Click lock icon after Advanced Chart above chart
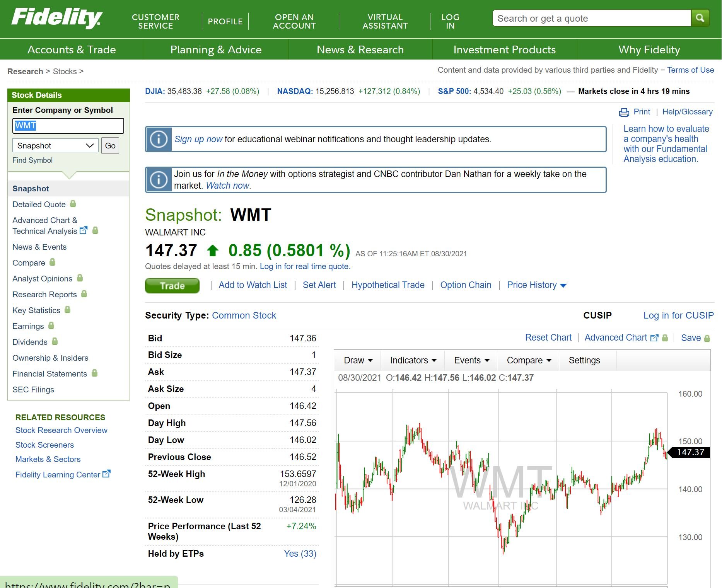 coord(665,338)
